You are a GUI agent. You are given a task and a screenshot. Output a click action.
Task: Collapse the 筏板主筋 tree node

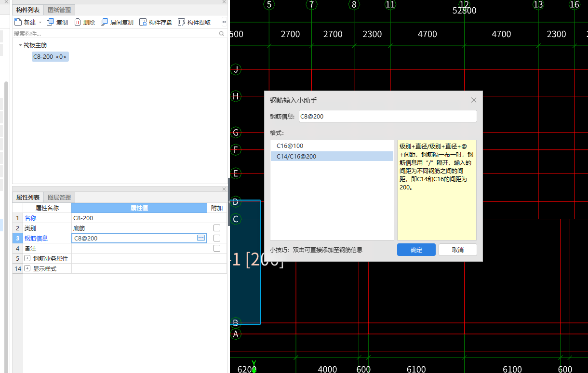coord(20,45)
